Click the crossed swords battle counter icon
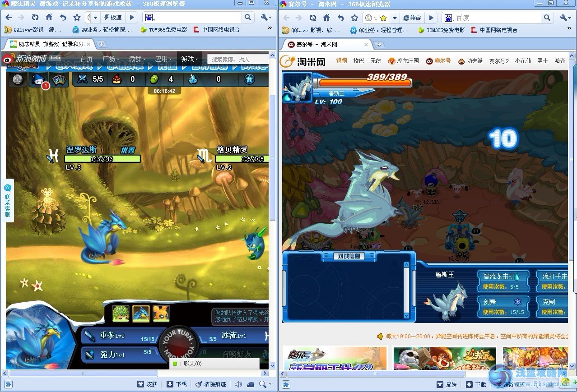This screenshot has height=392, width=577. 82,79
